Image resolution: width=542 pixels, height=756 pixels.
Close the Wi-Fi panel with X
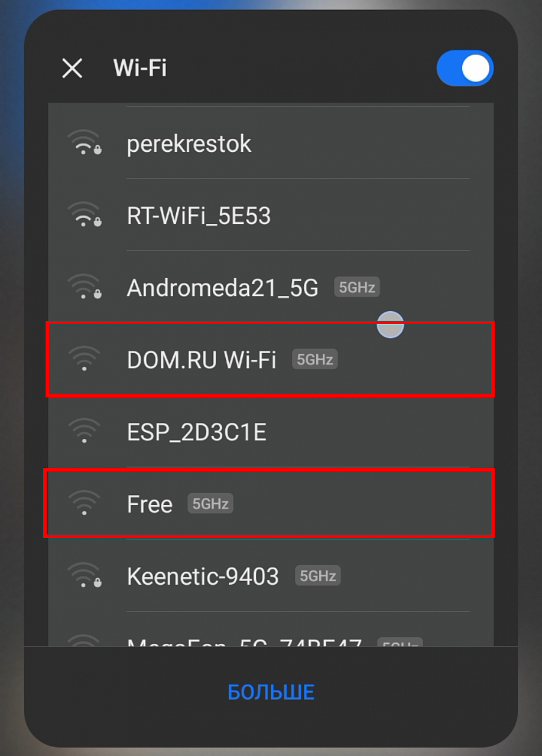(x=72, y=69)
